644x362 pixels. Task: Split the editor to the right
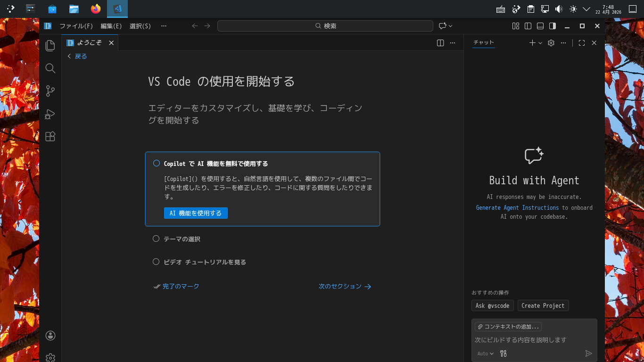(440, 43)
